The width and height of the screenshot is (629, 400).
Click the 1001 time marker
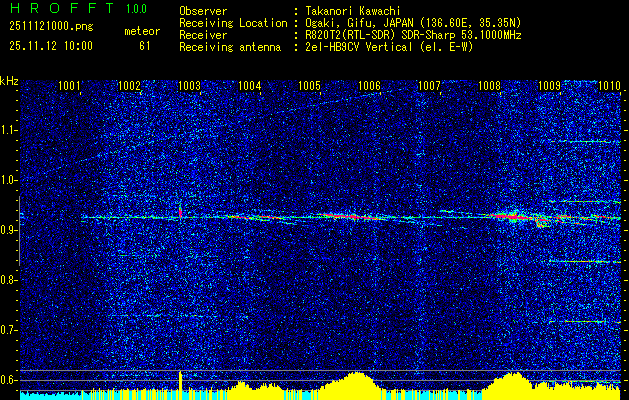click(69, 85)
